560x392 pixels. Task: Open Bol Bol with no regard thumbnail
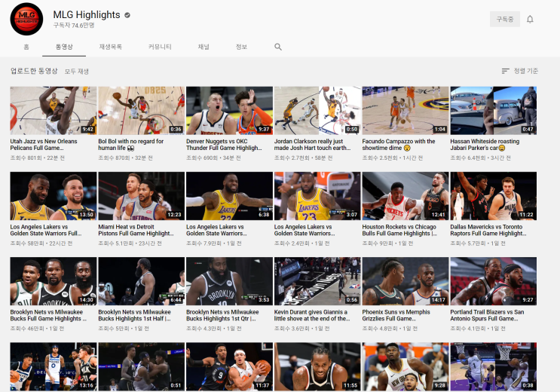(x=142, y=110)
